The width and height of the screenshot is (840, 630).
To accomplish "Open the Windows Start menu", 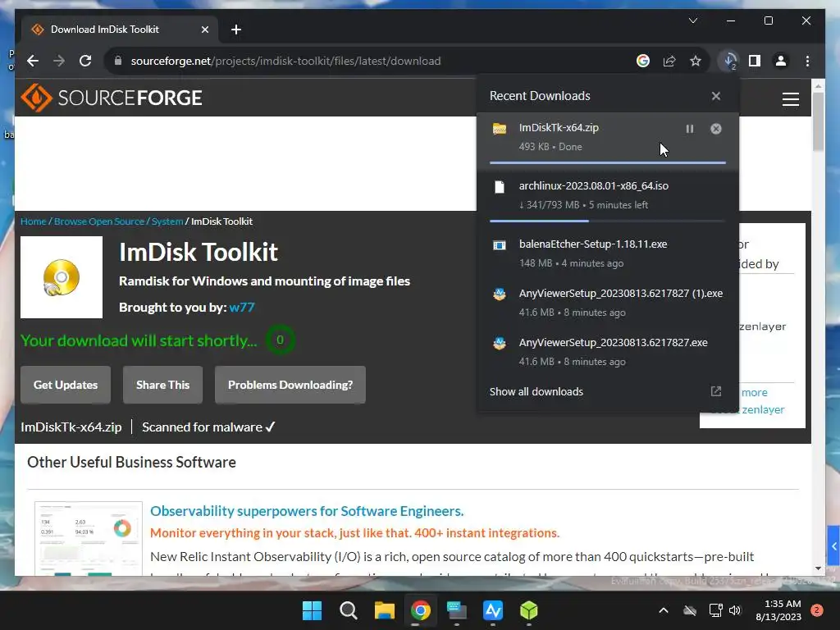I will (x=312, y=610).
